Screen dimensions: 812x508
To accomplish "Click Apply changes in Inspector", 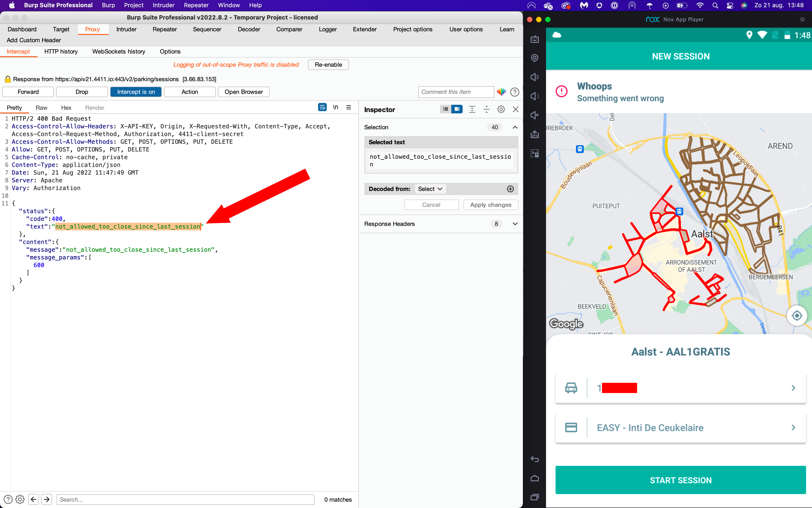I will (491, 205).
